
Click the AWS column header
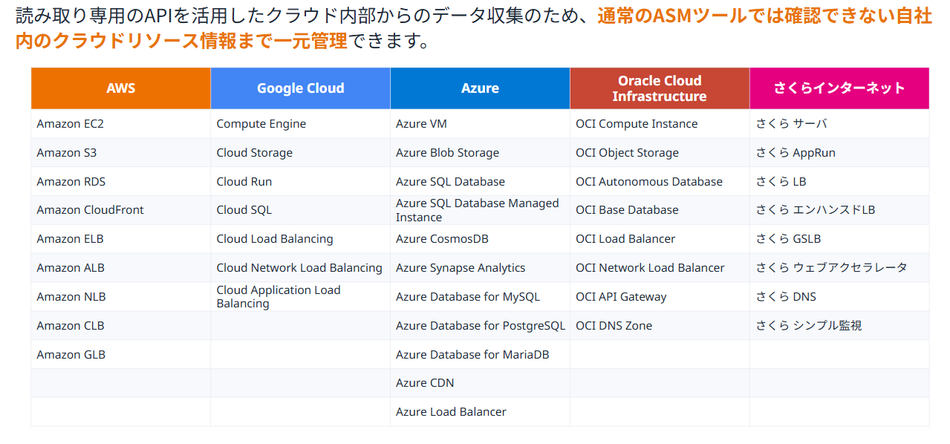pos(121,88)
